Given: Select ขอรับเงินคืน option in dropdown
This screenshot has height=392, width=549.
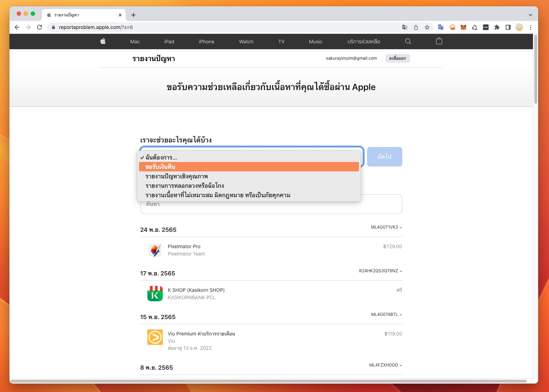Looking at the screenshot, I should [249, 167].
